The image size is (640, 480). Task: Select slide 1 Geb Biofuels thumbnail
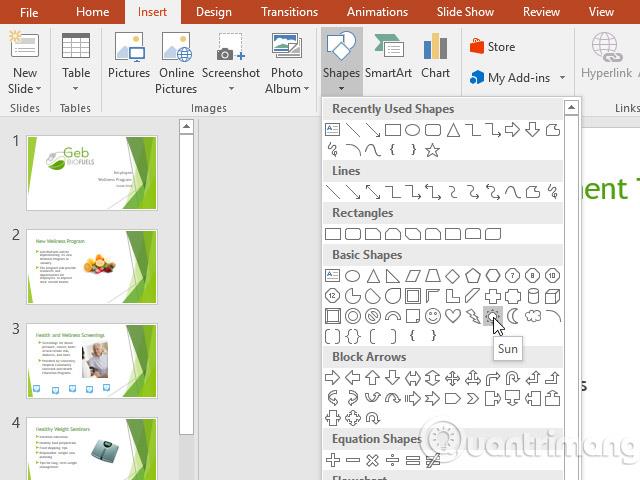coord(92,173)
